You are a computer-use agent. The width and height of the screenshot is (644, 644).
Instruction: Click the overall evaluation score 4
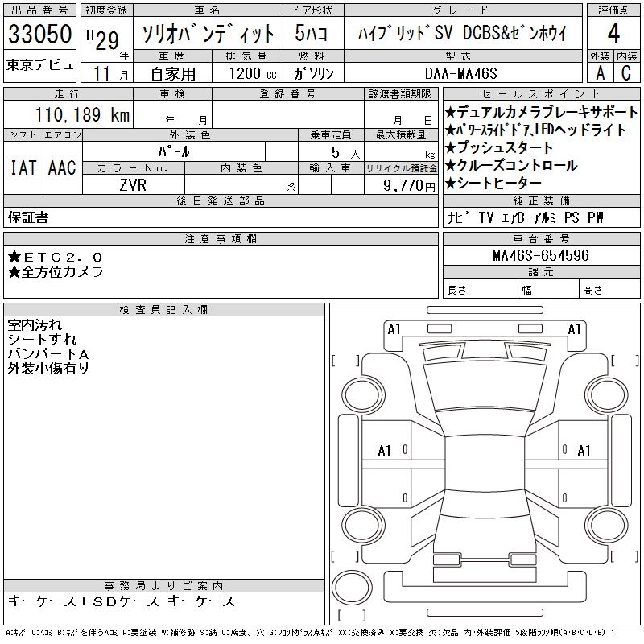pyautogui.click(x=613, y=33)
